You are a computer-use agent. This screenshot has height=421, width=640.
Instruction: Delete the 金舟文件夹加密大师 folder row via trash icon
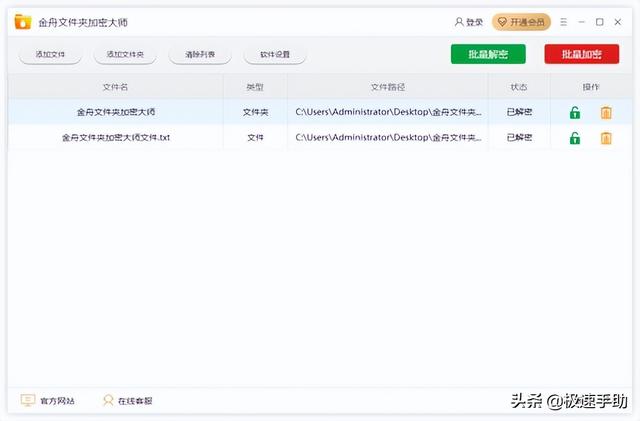[606, 112]
